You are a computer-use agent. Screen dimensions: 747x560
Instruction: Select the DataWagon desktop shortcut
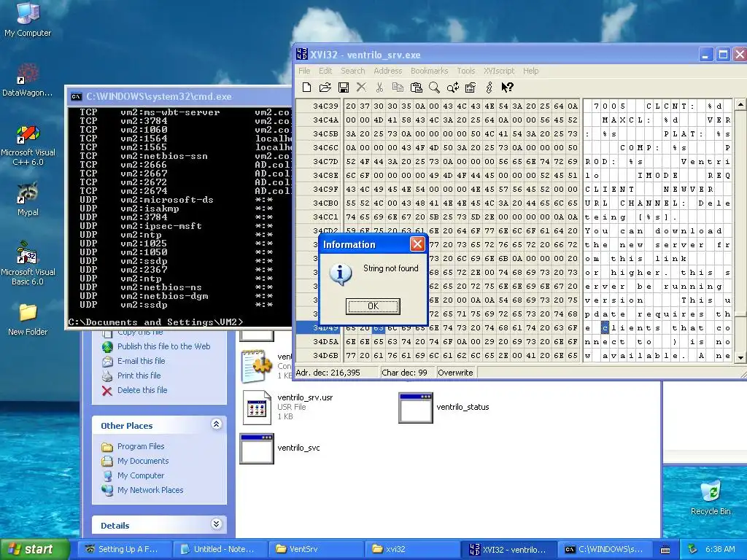click(x=28, y=80)
